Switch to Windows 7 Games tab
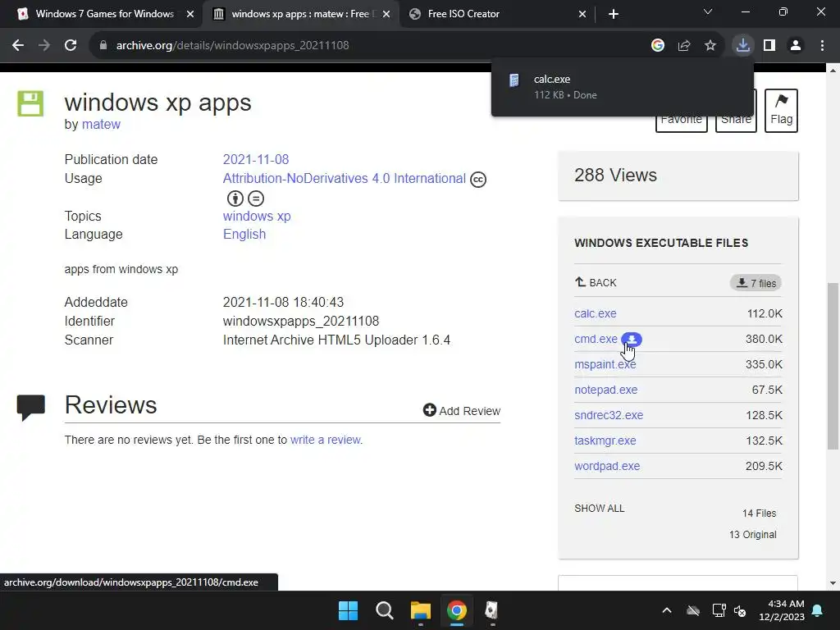Image resolution: width=840 pixels, height=630 pixels. 104,14
